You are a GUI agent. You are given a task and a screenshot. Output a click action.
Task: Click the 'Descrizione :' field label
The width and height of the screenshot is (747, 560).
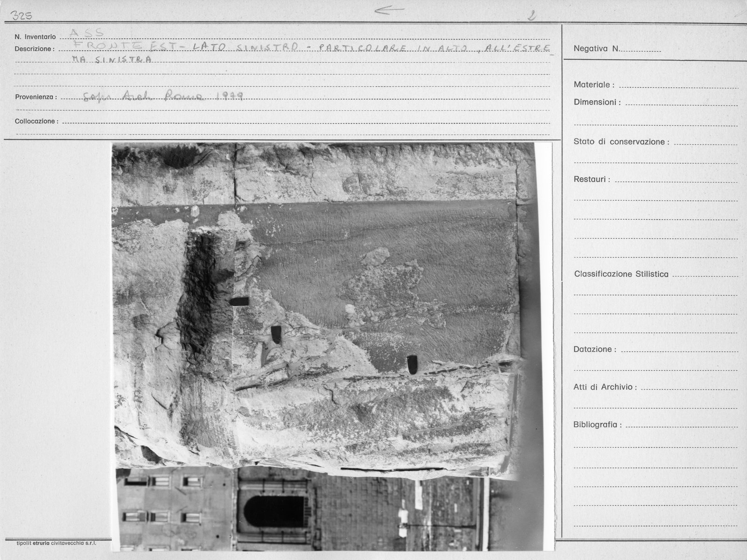35,49
